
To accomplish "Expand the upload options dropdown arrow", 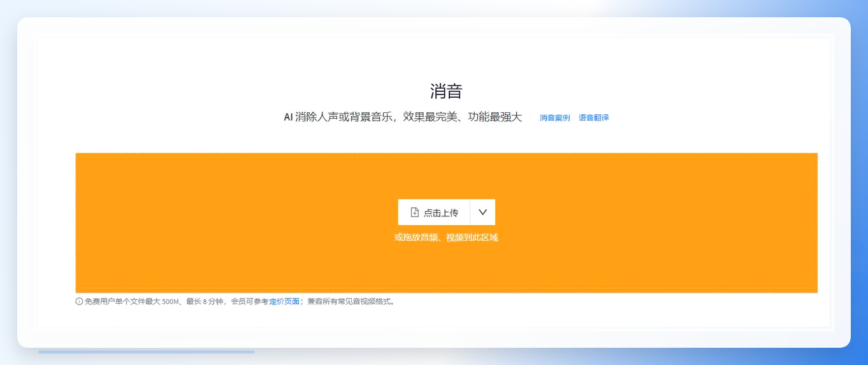I will [482, 212].
